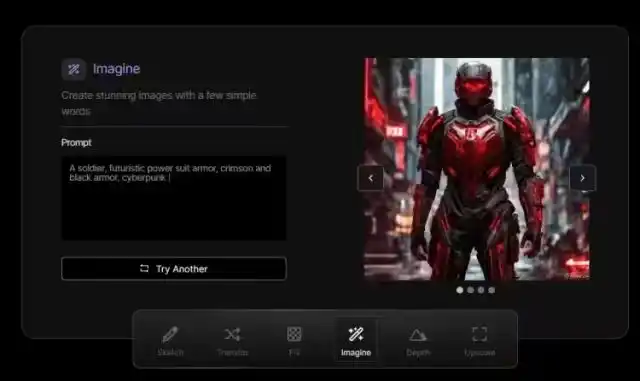This screenshot has width=640, height=381.
Task: Click the Imagine header wand icon
Action: 74,69
